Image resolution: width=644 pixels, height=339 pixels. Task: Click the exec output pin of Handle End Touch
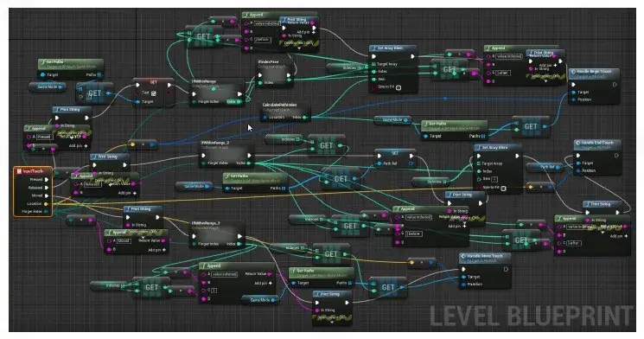pyautogui.click(x=616, y=156)
